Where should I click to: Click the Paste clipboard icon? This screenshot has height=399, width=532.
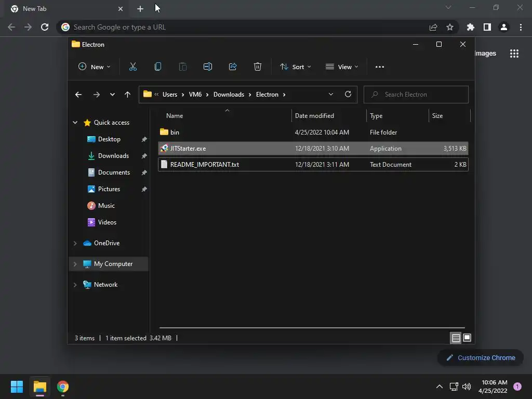click(182, 67)
